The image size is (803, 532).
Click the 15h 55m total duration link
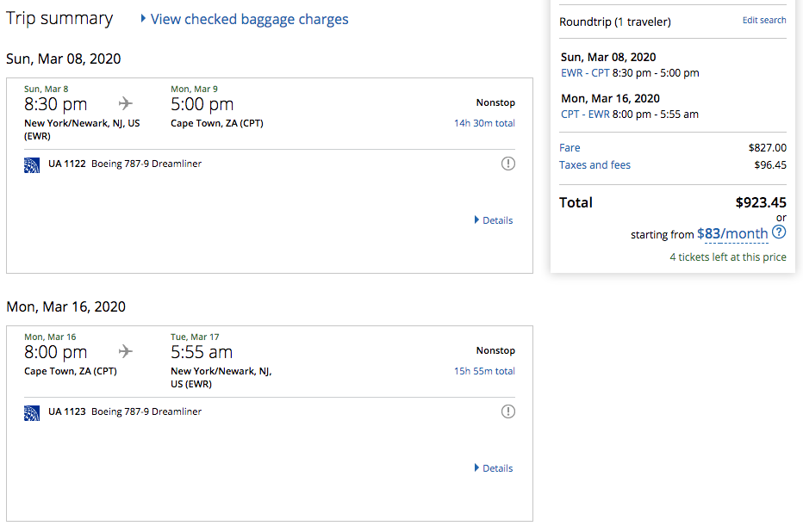tap(484, 371)
